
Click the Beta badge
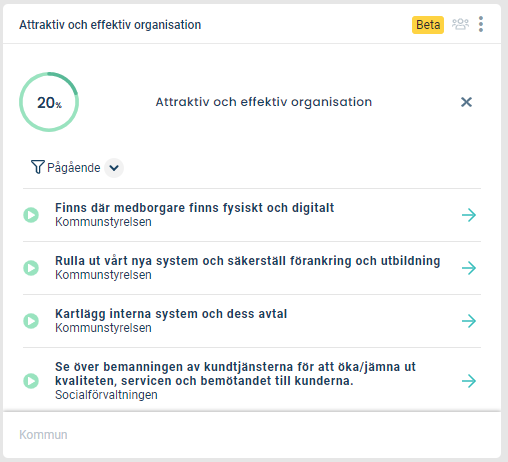[x=428, y=25]
